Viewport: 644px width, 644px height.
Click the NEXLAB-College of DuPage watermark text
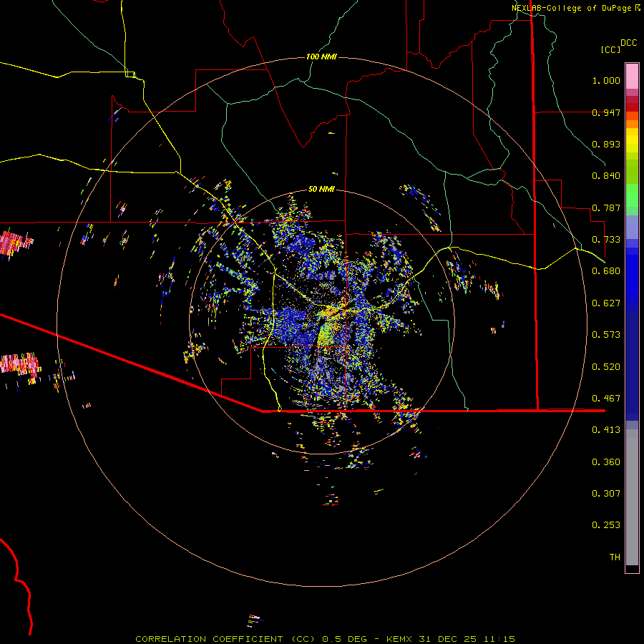point(572,8)
